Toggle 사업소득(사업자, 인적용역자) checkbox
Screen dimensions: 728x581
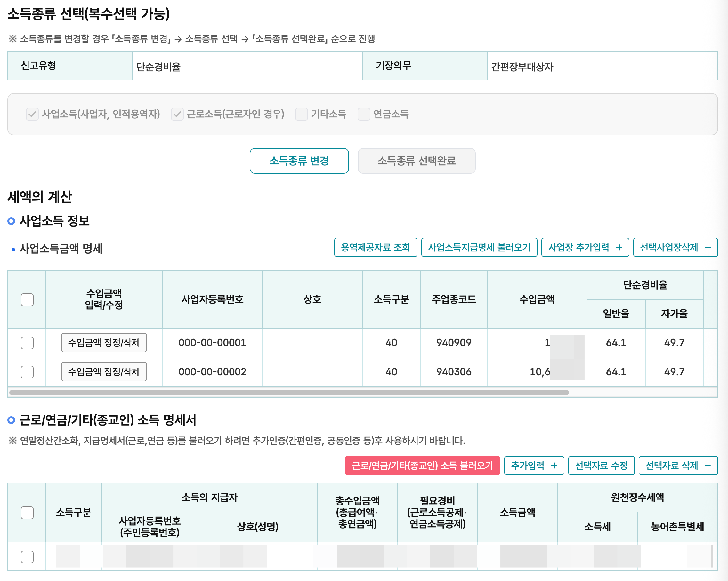pyautogui.click(x=32, y=114)
